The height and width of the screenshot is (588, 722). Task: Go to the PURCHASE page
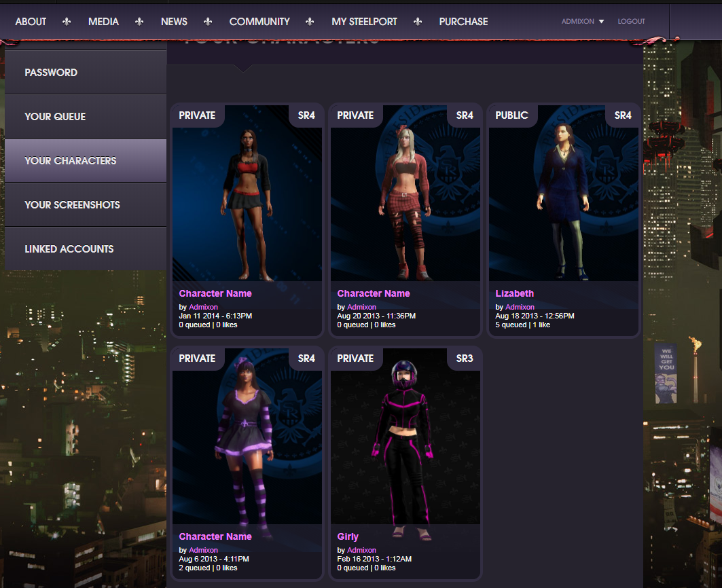463,22
